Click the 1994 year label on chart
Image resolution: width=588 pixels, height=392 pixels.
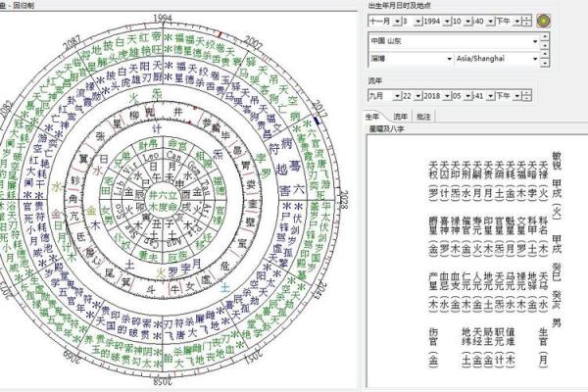click(163, 18)
